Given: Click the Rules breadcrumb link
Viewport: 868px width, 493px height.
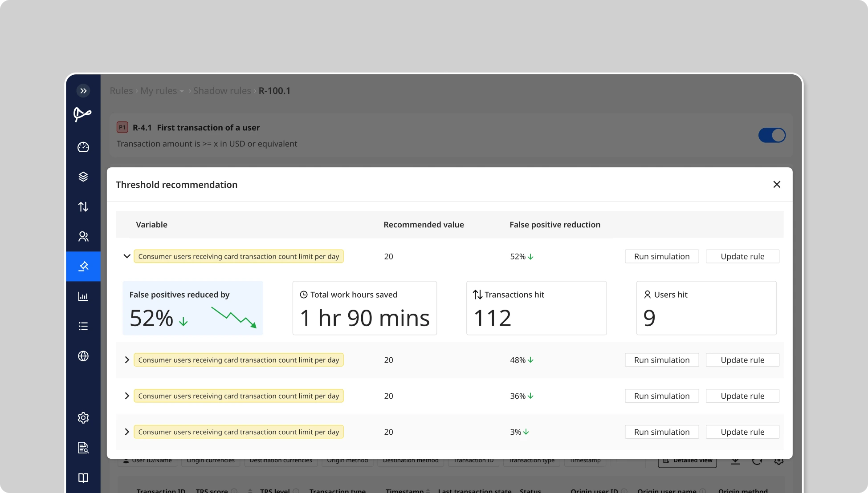Looking at the screenshot, I should (x=121, y=91).
